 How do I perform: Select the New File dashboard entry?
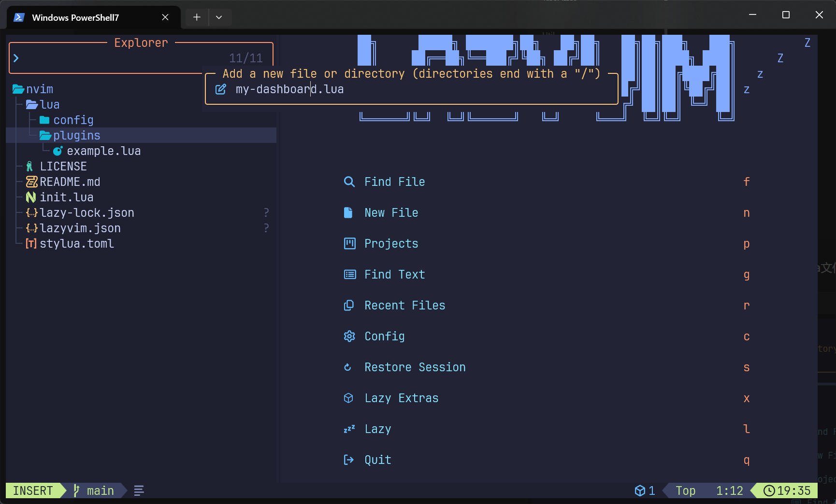click(x=547, y=213)
